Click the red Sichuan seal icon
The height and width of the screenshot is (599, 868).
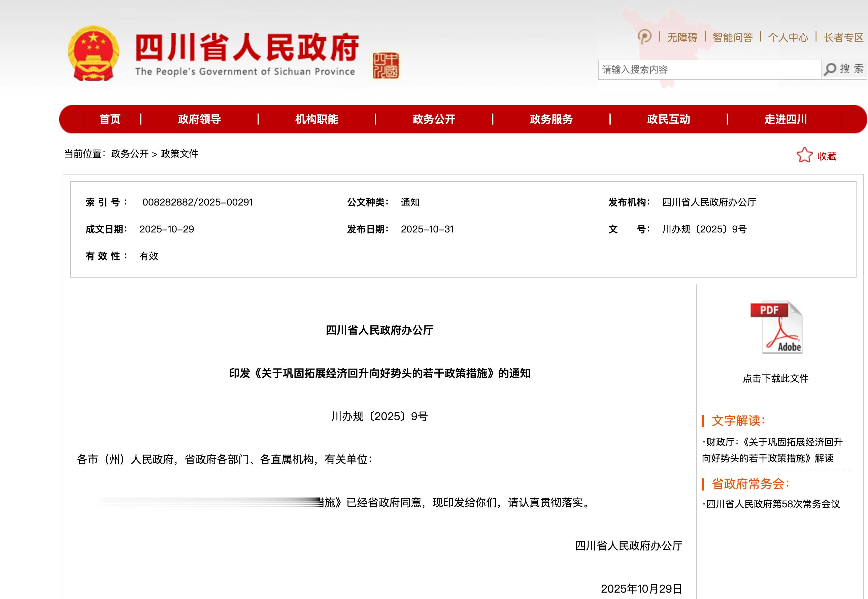[386, 66]
